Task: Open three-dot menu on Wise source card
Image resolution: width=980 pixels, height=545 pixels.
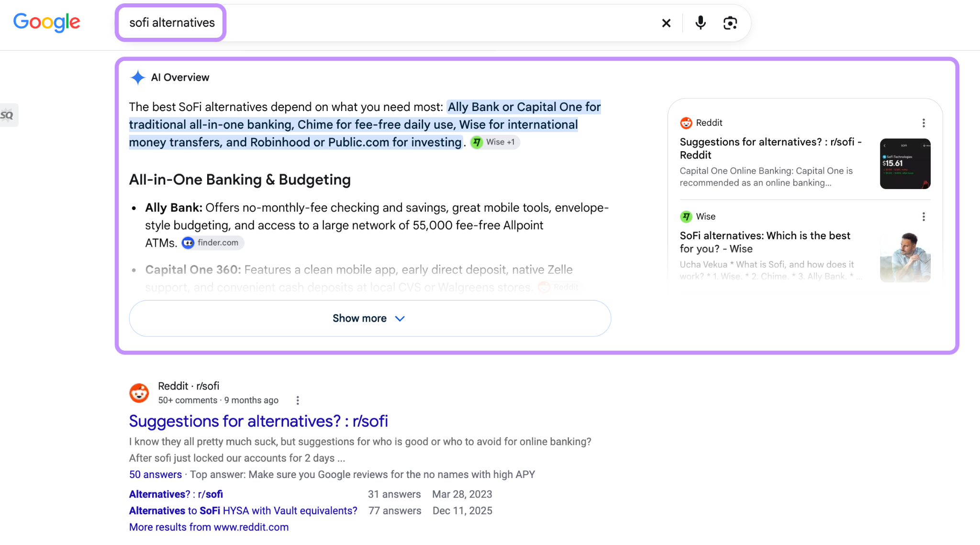Action: tap(924, 217)
